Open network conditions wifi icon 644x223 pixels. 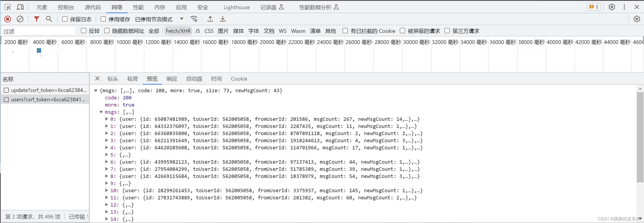coord(194,19)
